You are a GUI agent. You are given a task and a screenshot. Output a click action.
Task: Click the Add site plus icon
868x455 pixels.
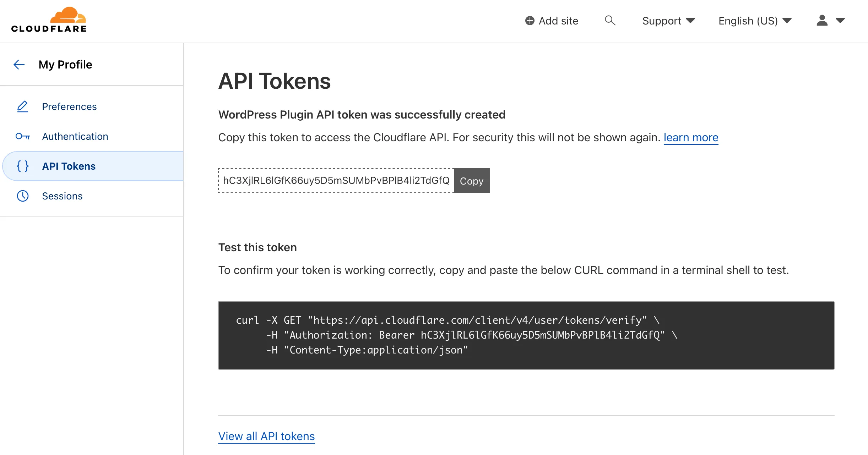(530, 21)
